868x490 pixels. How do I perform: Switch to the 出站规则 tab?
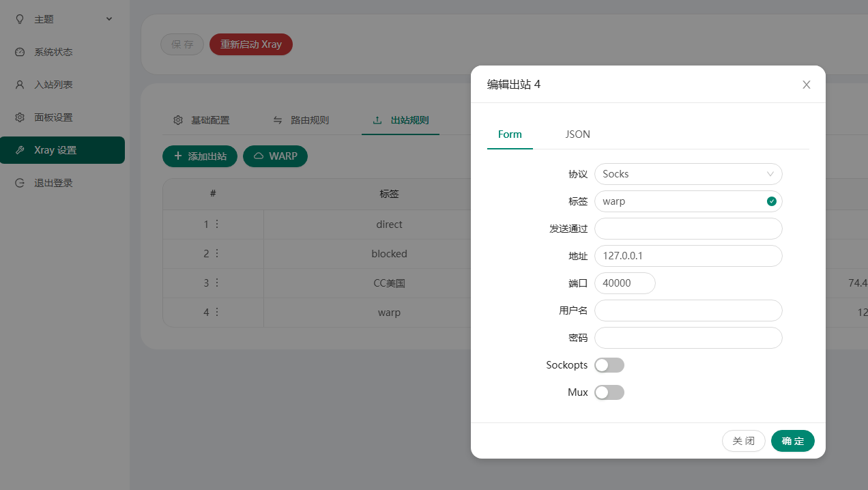pyautogui.click(x=401, y=120)
